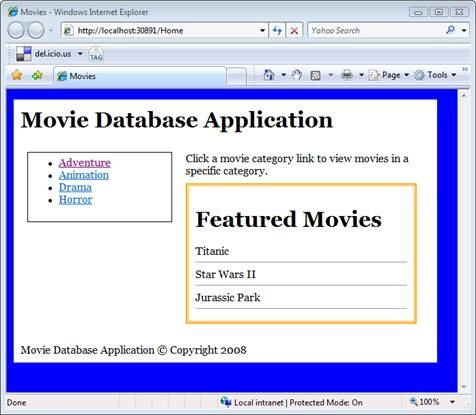476x415 pixels.
Task: Click the RSS feeds icon
Action: pos(315,76)
